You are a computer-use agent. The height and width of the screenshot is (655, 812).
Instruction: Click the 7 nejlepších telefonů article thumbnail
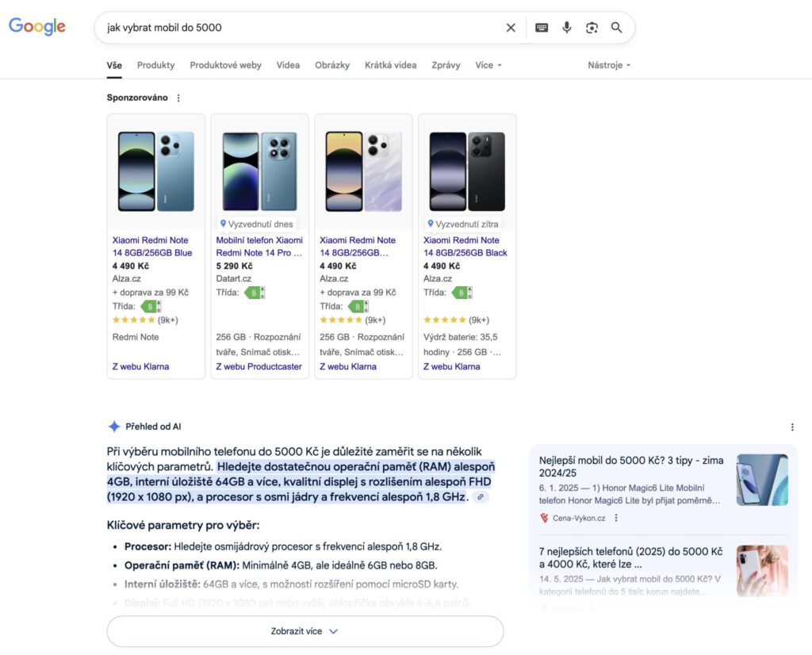[x=762, y=571]
